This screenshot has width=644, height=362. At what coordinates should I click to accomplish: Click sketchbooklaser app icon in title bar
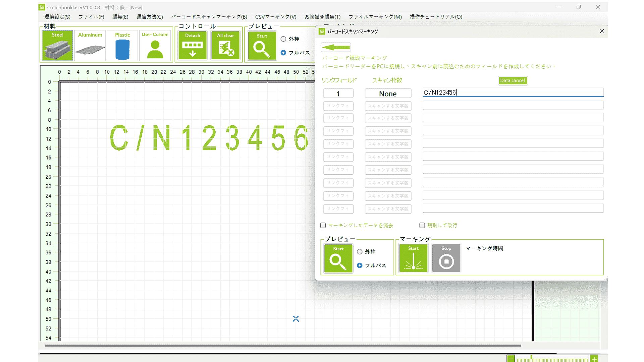[42, 7]
